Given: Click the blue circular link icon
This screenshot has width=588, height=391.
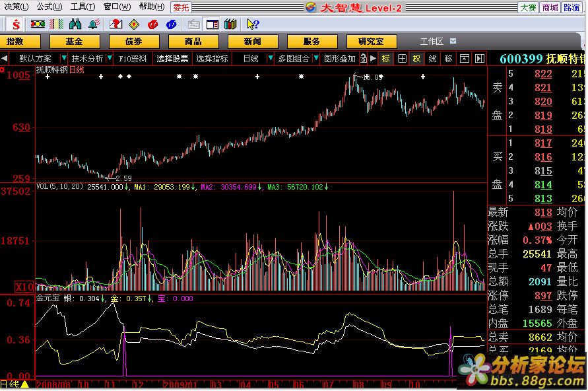Looking at the screenshot, I should pyautogui.click(x=172, y=24).
